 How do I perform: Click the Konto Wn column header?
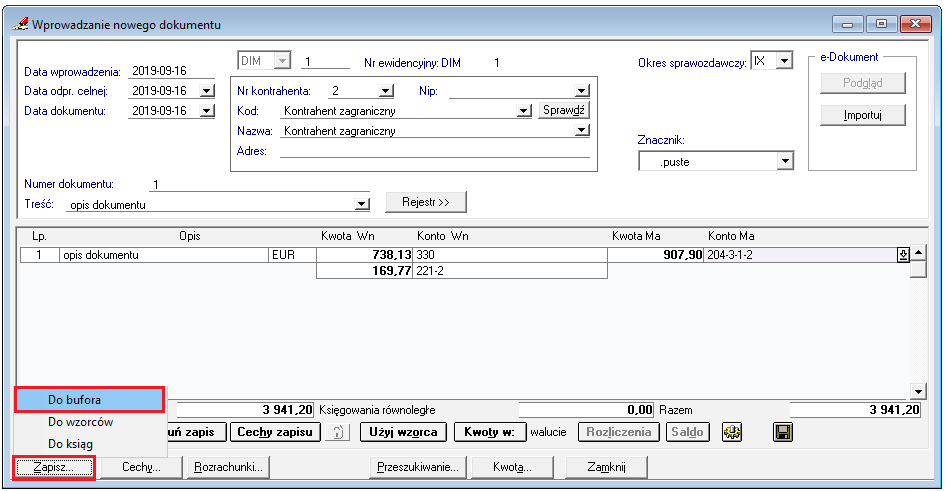click(442, 236)
